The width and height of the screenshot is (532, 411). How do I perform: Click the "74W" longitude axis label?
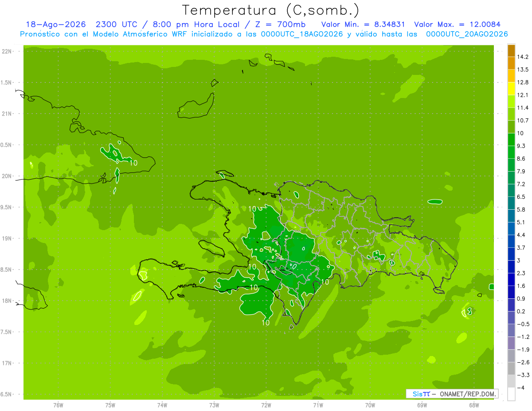[162, 404]
